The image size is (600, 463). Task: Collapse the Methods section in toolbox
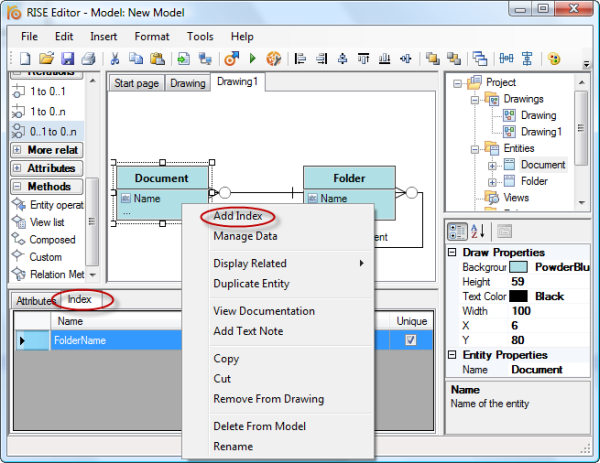pyautogui.click(x=19, y=186)
